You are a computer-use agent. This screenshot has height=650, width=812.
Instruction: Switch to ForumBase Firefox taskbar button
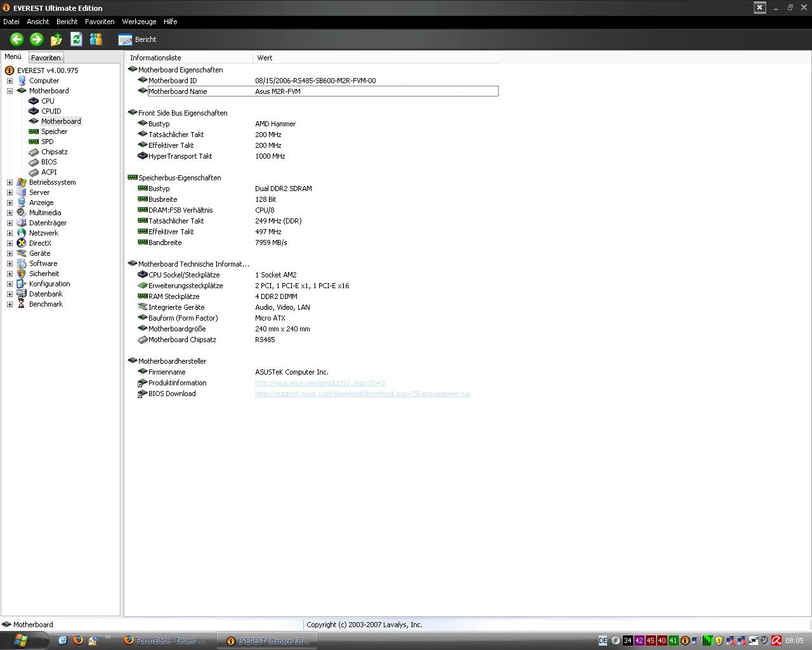[166, 640]
